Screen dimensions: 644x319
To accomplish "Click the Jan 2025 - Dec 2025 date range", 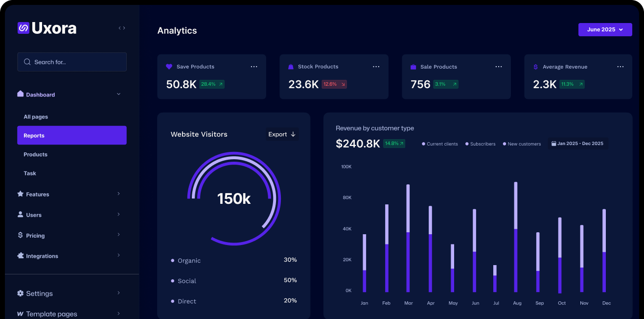I will point(577,144).
